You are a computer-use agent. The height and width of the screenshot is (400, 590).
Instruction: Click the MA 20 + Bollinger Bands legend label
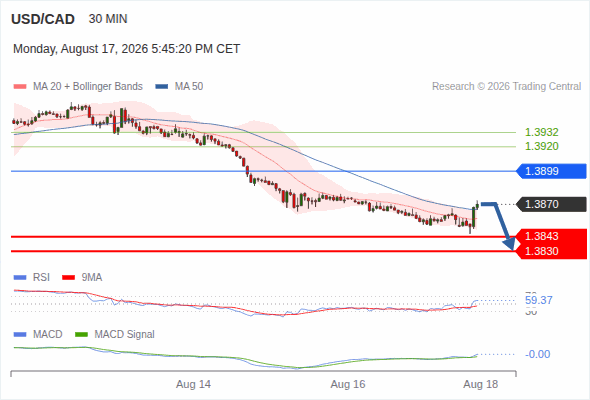click(88, 87)
